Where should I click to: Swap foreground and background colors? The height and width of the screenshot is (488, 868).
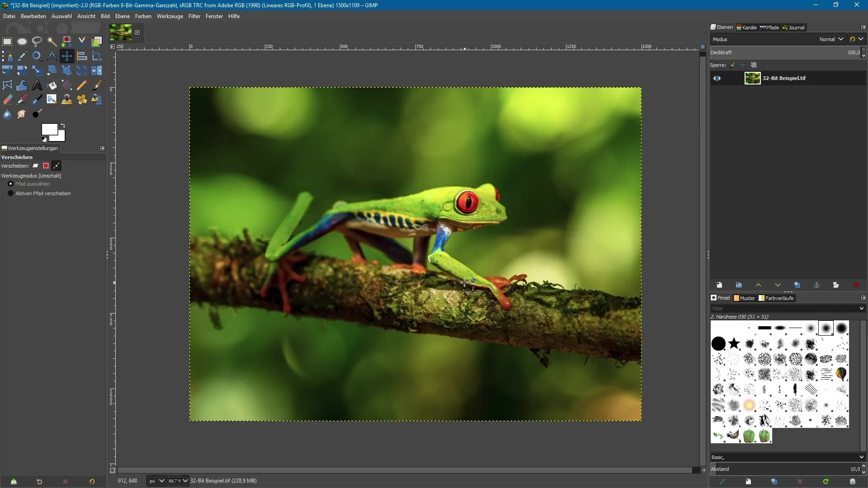(x=63, y=126)
